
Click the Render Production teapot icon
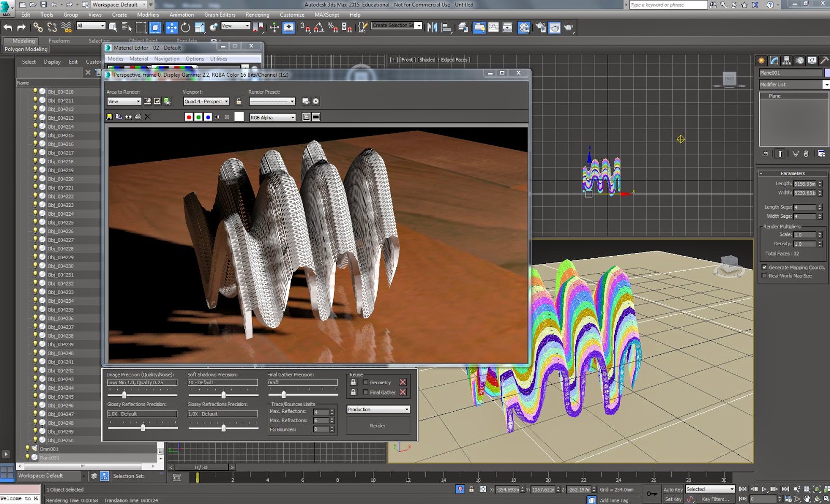pyautogui.click(x=569, y=27)
